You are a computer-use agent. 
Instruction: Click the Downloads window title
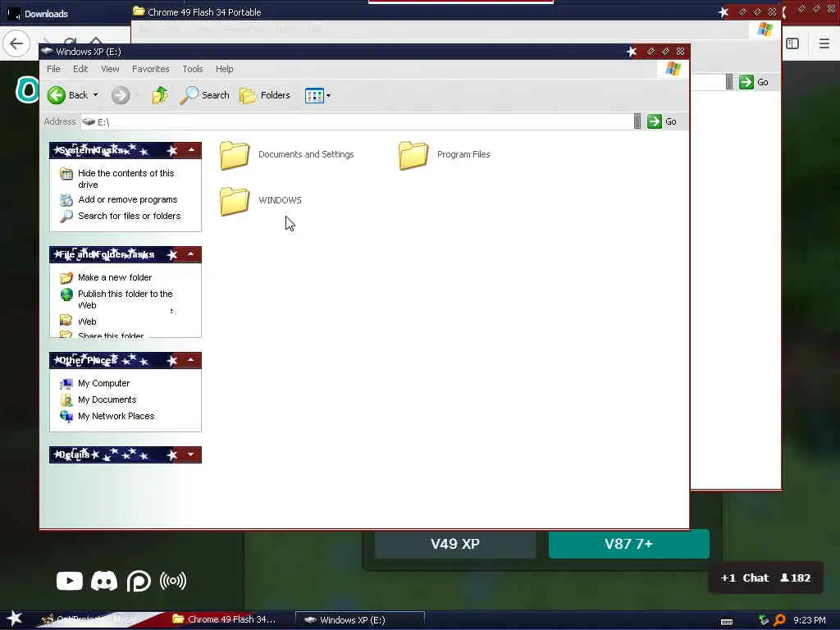(46, 14)
